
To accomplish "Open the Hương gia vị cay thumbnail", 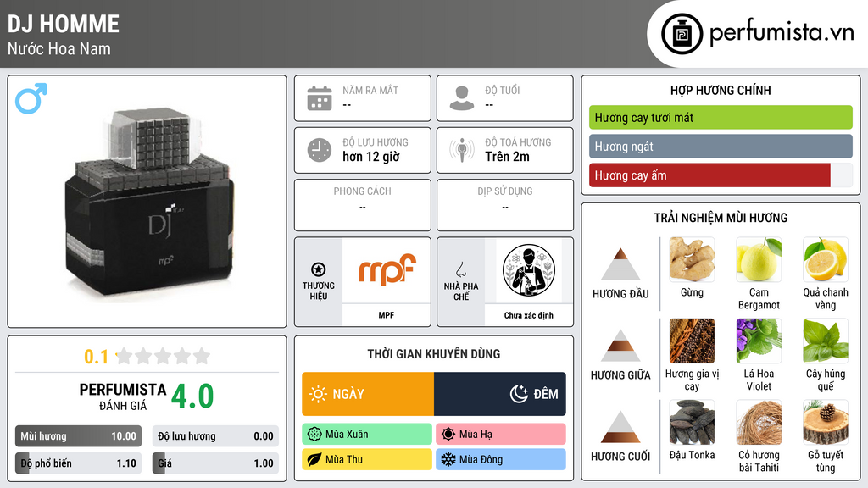I will coord(692,341).
